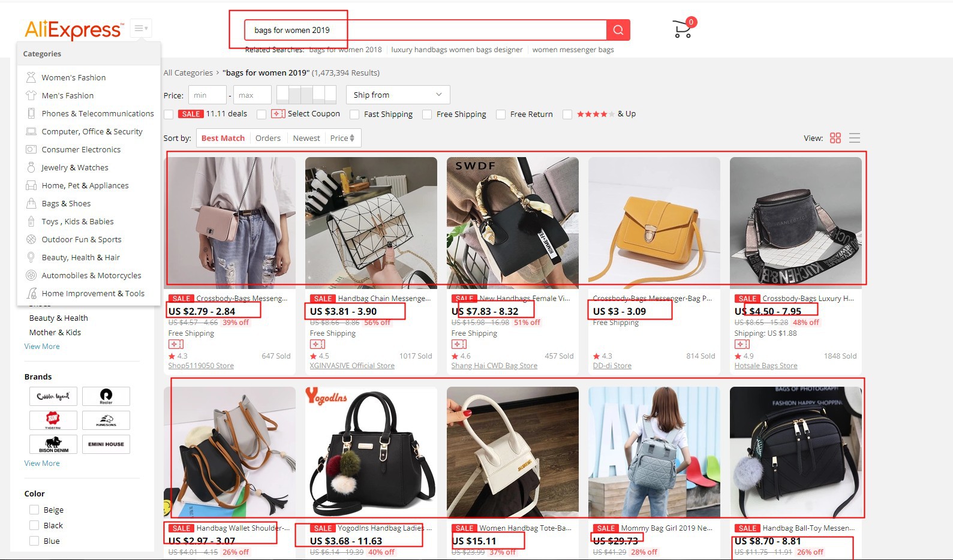Open the DD-di Store link
The image size is (953, 560).
[x=612, y=366]
